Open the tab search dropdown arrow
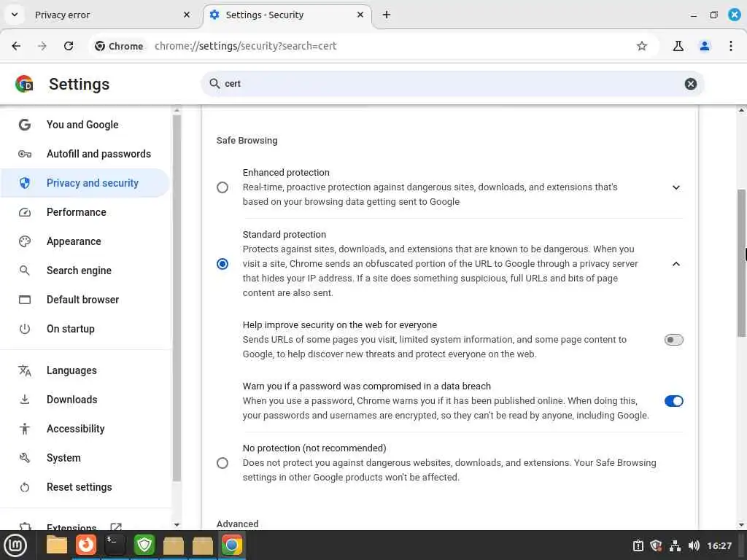 click(x=15, y=15)
